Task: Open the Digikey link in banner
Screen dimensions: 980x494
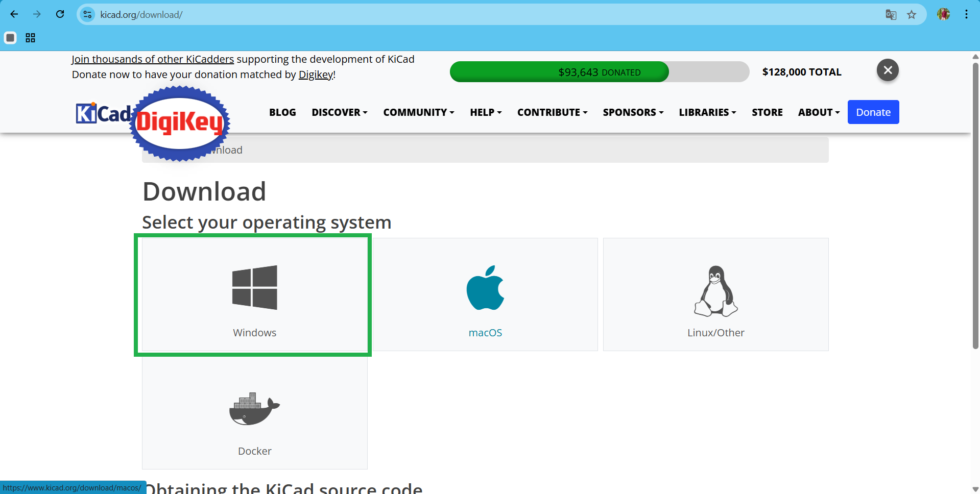Action: point(316,75)
